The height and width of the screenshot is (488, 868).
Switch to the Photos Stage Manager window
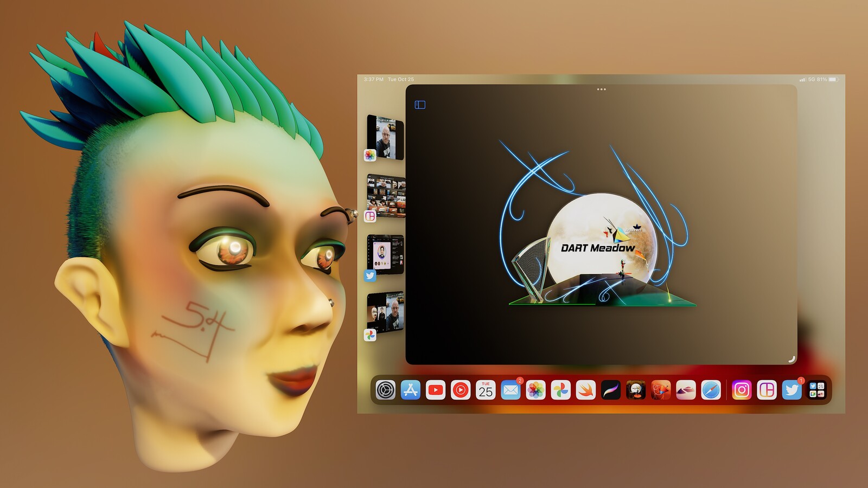[x=385, y=138]
